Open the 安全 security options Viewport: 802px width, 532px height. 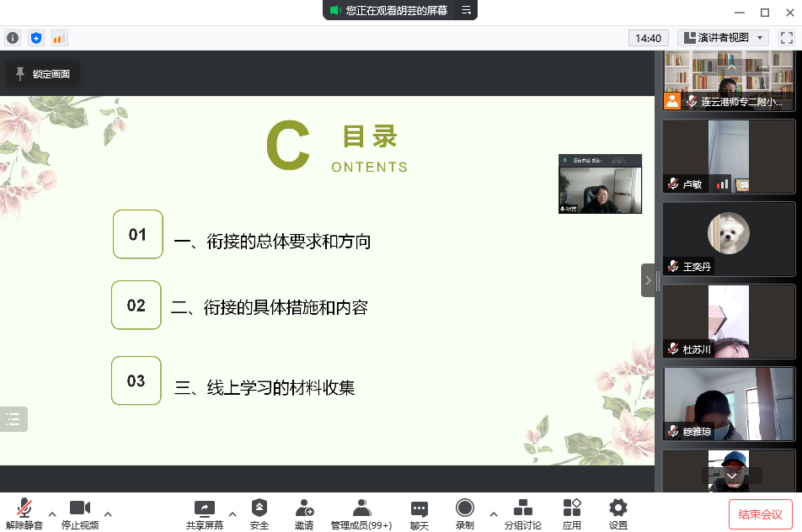tap(259, 513)
